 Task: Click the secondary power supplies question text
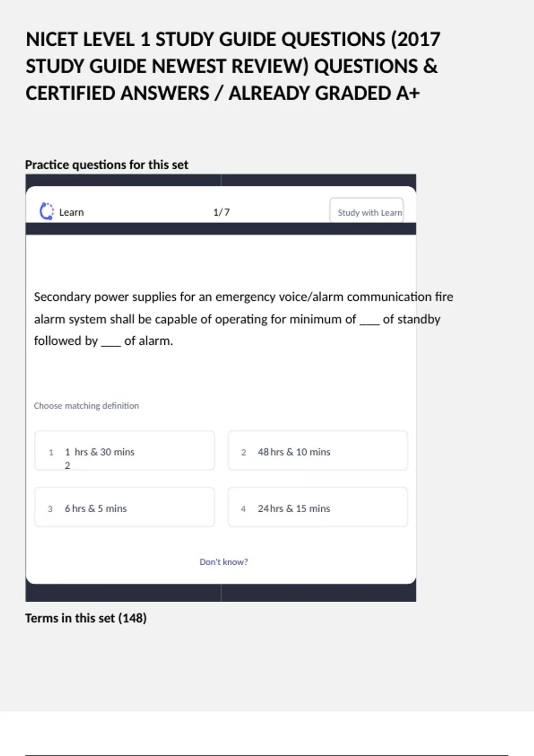click(243, 318)
